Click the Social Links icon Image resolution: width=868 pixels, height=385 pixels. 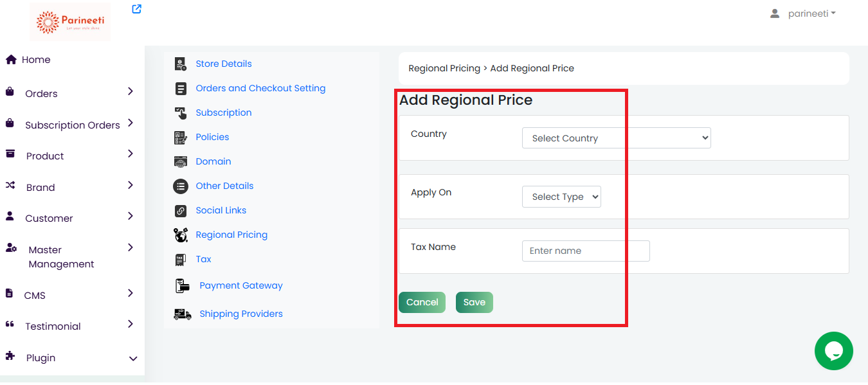(x=181, y=210)
